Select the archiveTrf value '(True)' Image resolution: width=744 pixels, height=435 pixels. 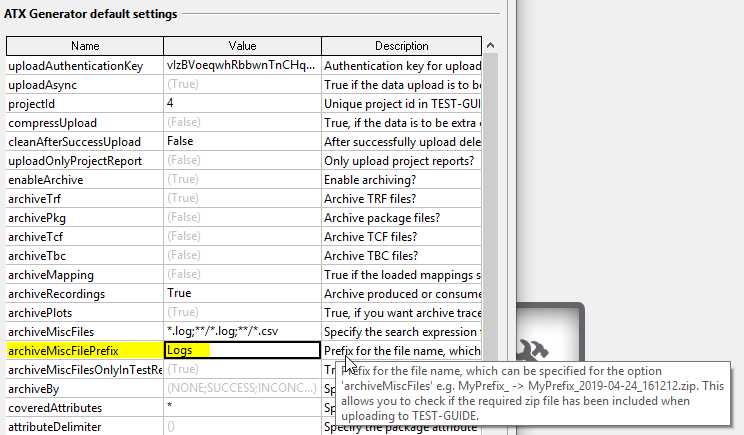pyautogui.click(x=242, y=198)
